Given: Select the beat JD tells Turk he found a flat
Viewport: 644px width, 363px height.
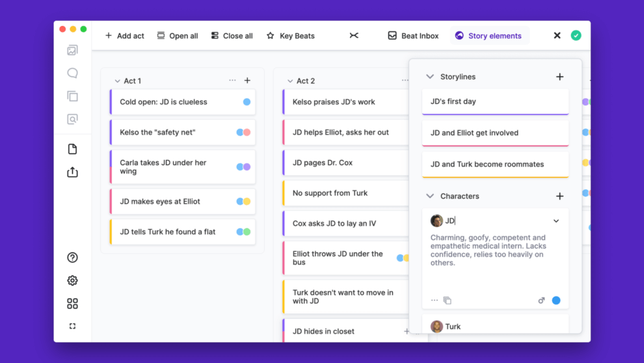Looking at the screenshot, I should tap(182, 232).
